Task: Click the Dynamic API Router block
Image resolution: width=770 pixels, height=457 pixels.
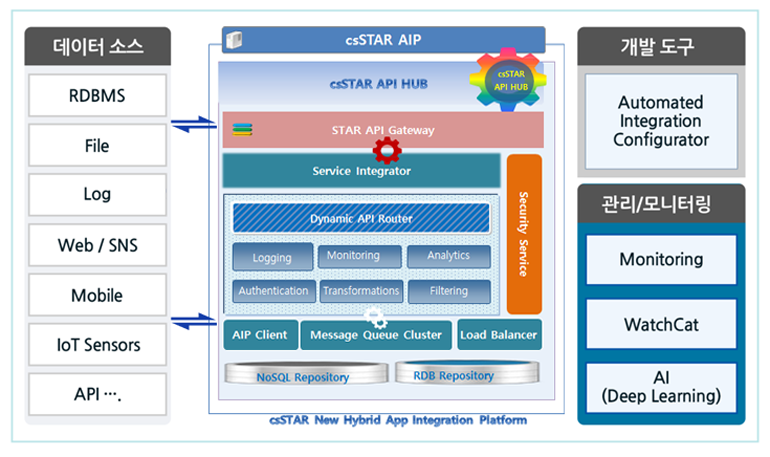Action: (361, 218)
